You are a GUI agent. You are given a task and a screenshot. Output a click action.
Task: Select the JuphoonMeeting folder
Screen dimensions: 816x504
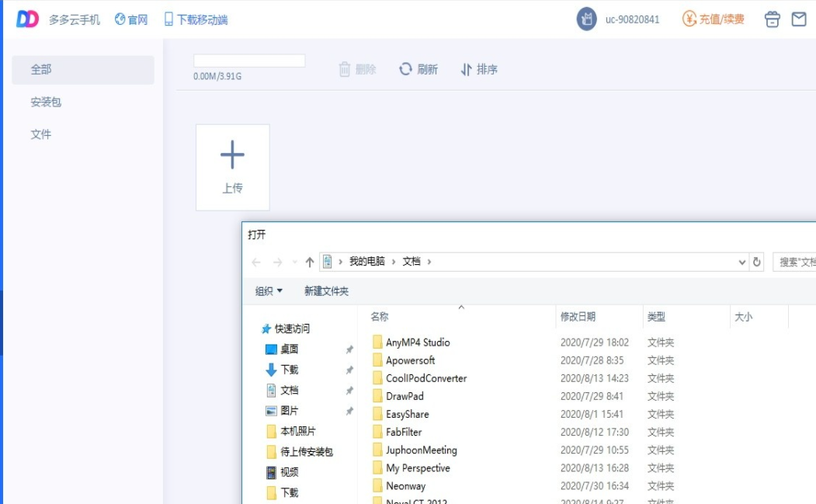[421, 450]
